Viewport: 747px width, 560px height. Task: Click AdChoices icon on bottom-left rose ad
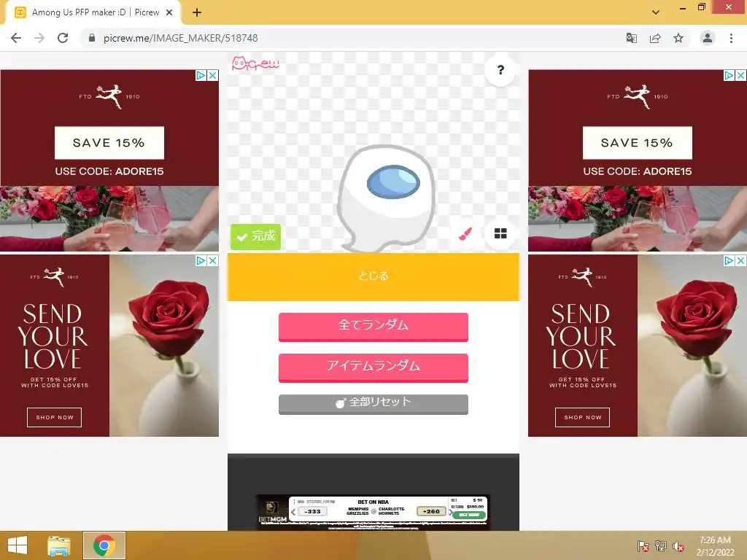201,260
